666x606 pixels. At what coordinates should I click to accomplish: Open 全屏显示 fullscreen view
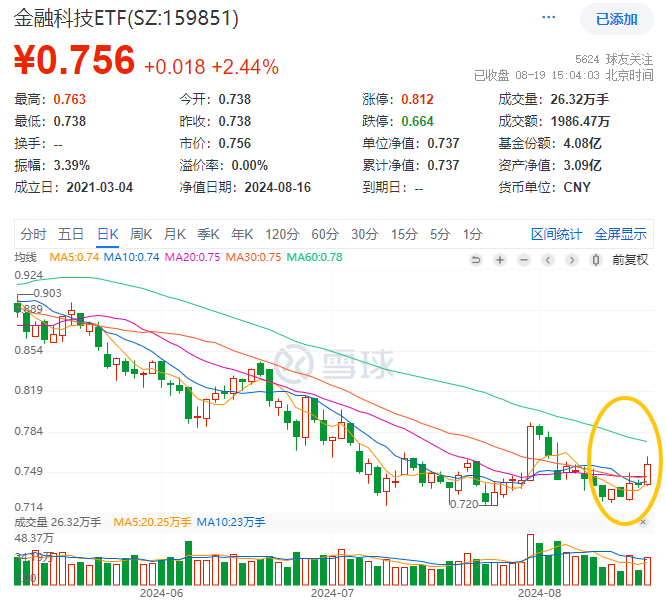620,234
